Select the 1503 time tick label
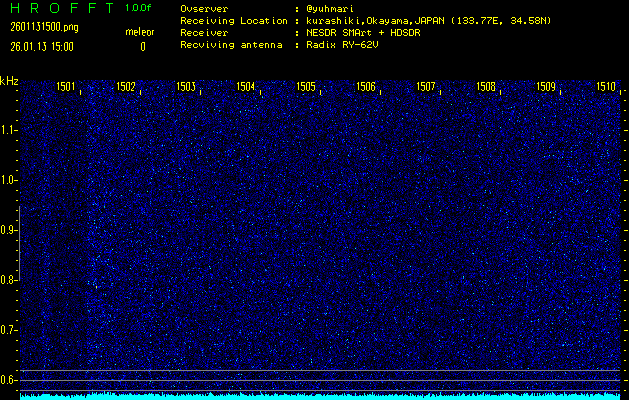The width and height of the screenshot is (629, 400). [x=186, y=87]
